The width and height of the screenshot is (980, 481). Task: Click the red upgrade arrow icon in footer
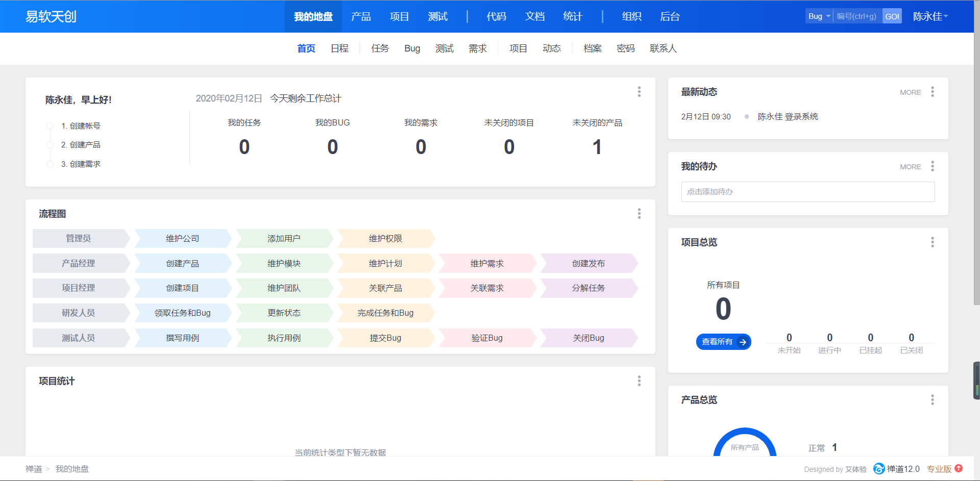click(959, 468)
